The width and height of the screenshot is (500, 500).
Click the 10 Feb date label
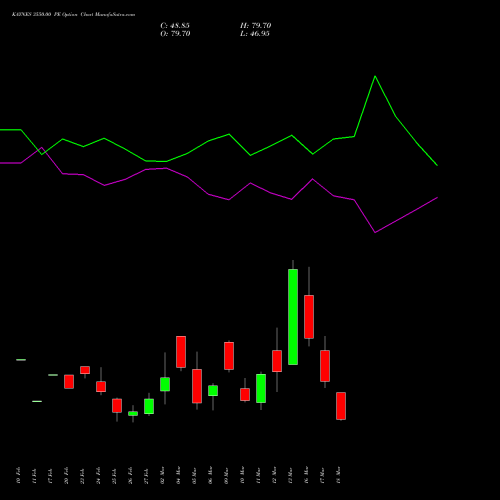18,475
